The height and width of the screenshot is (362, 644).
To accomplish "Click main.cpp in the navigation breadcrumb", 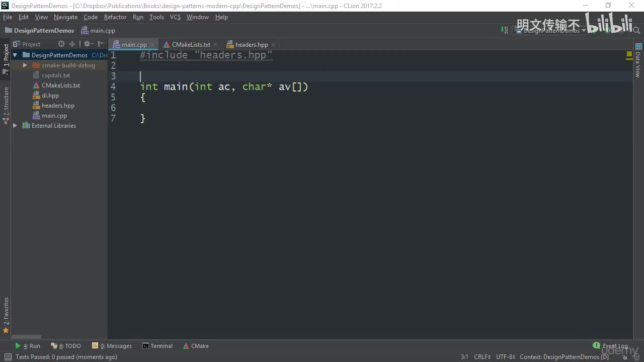I will [x=99, y=31].
